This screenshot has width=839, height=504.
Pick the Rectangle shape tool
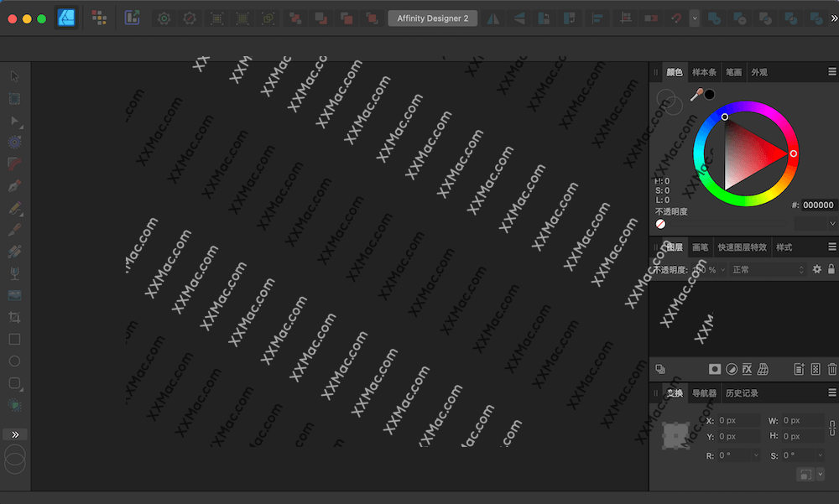(x=14, y=340)
